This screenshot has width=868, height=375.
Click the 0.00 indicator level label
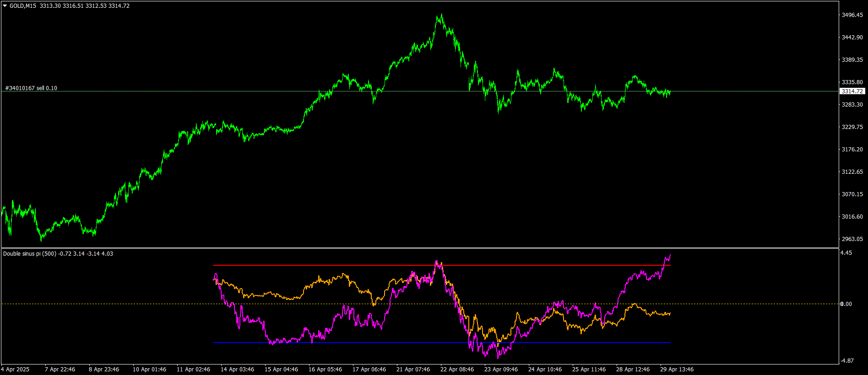[846, 304]
